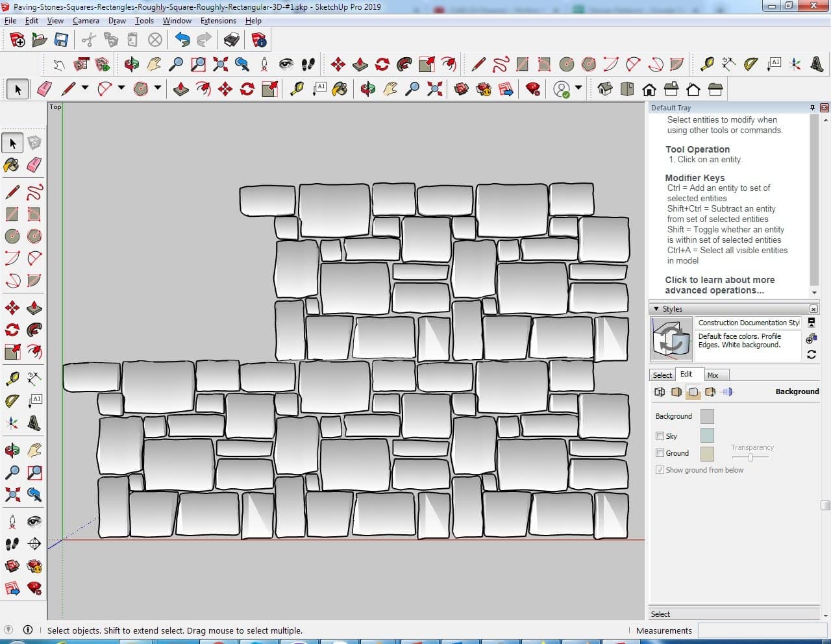Select the Protractor tool in the top toolbar
Image resolution: width=831 pixels, height=644 pixels.
pos(751,64)
